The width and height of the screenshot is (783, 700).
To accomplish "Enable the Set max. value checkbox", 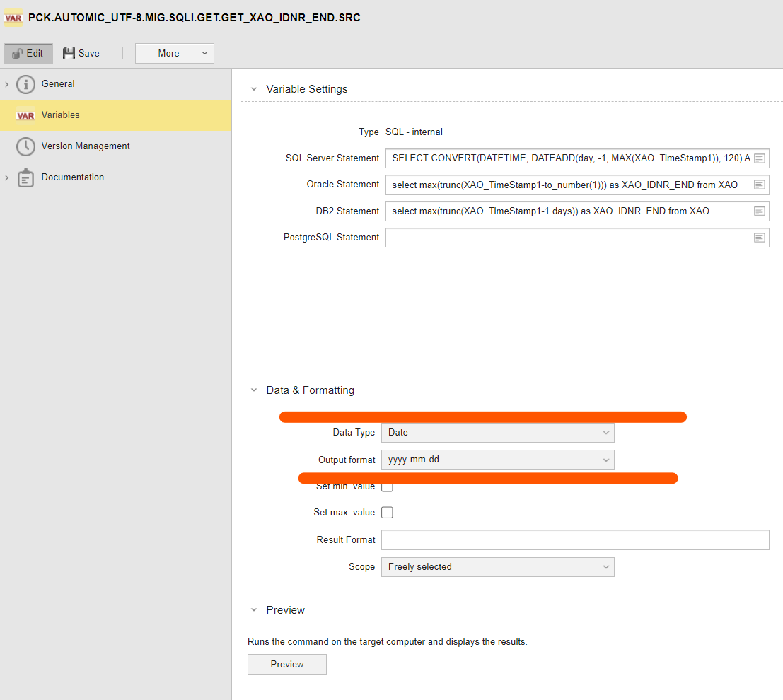I will pyautogui.click(x=387, y=513).
